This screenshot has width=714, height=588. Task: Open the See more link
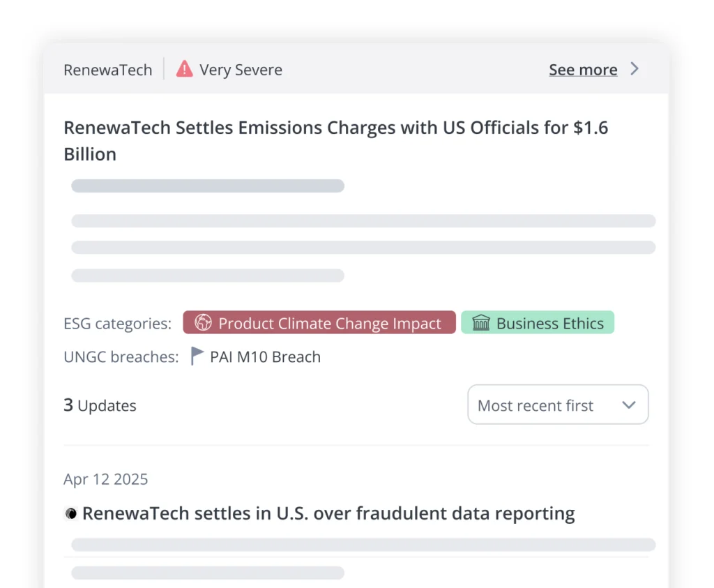(582, 70)
